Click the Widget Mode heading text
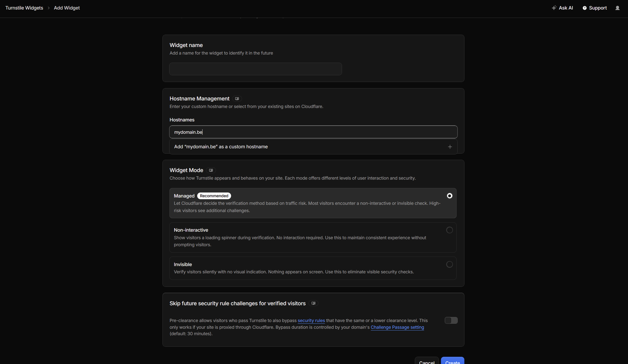 [186, 170]
